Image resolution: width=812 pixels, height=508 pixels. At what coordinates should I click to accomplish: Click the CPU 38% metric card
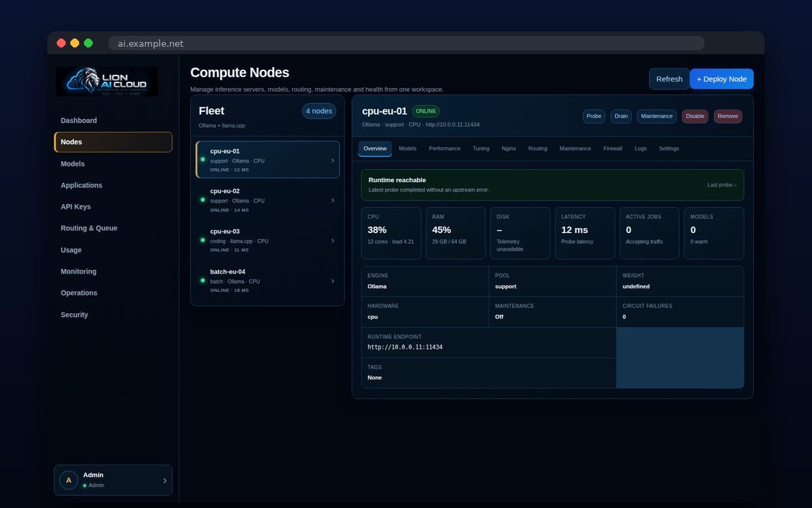pos(391,234)
